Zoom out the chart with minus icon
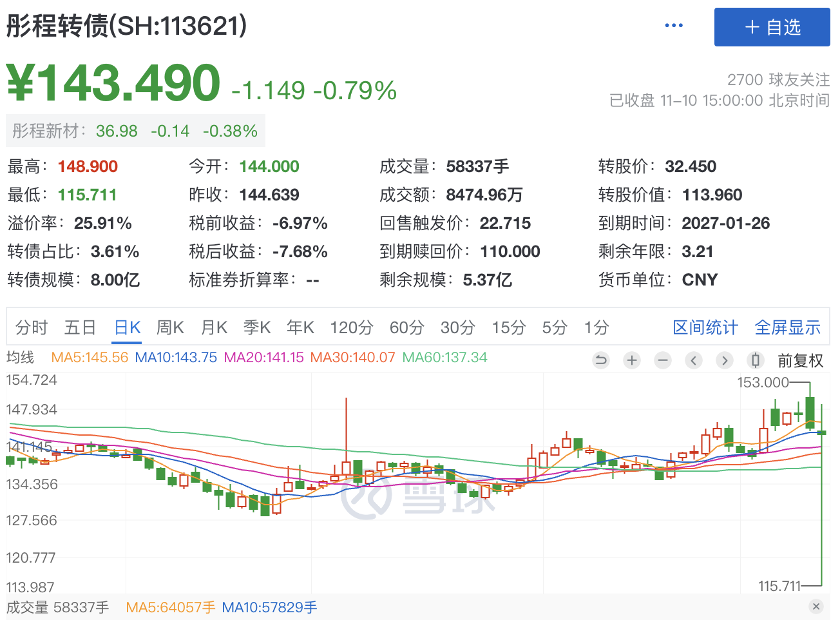Viewport: 840px width, 620px height. (663, 360)
